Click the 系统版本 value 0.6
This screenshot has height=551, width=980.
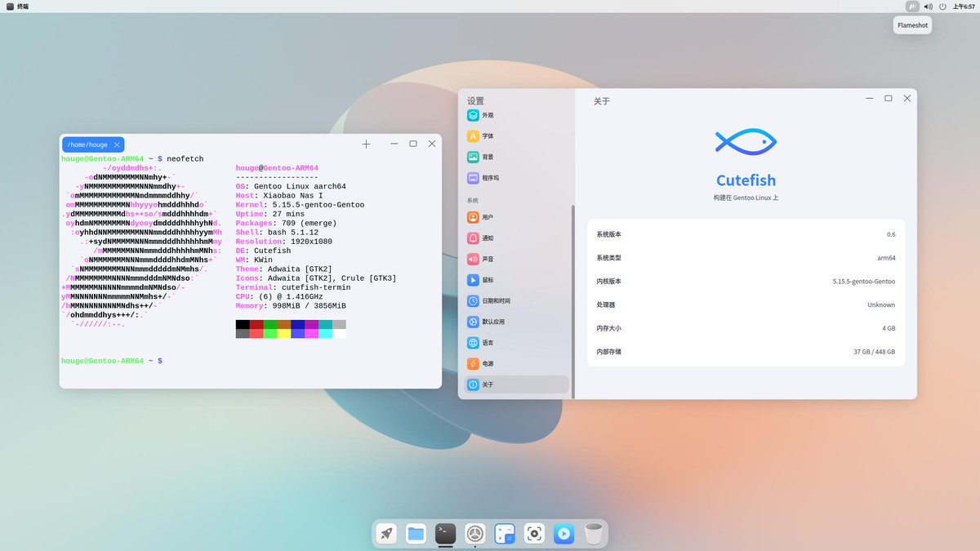click(891, 234)
